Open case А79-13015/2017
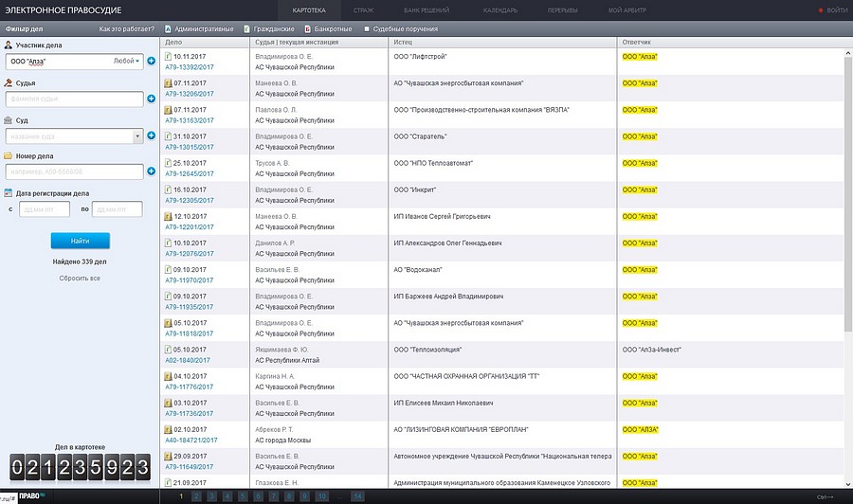Screen dimensions: 853x504 coord(190,148)
